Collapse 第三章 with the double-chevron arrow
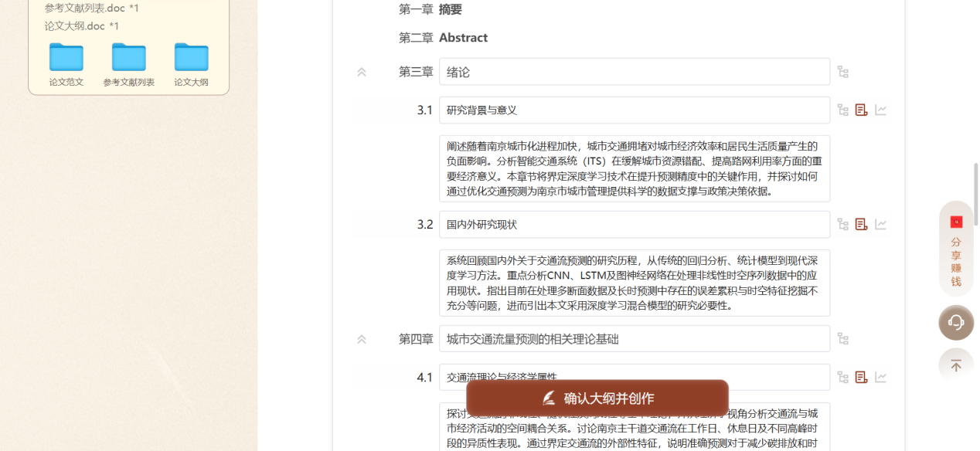This screenshot has height=451, width=980. [362, 72]
